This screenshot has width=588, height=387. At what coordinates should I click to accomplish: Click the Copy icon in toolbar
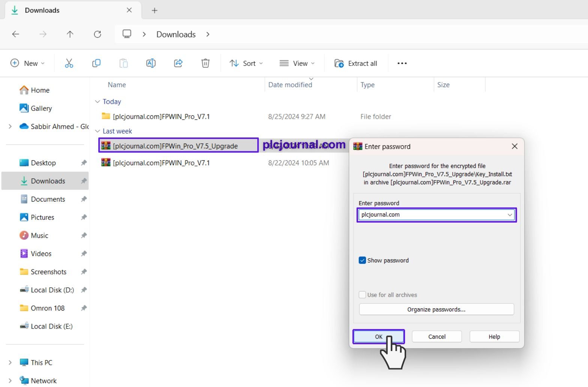pyautogui.click(x=96, y=63)
